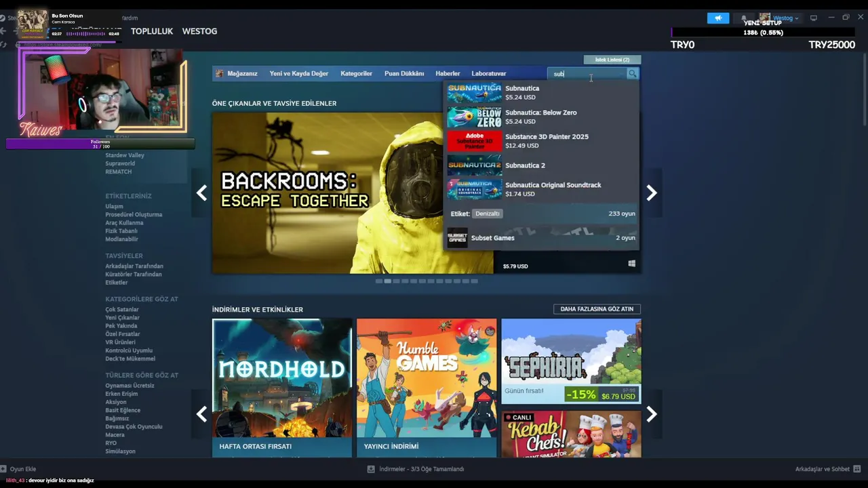The width and height of the screenshot is (868, 488).
Task: Click the magnifier search button
Action: click(632, 73)
